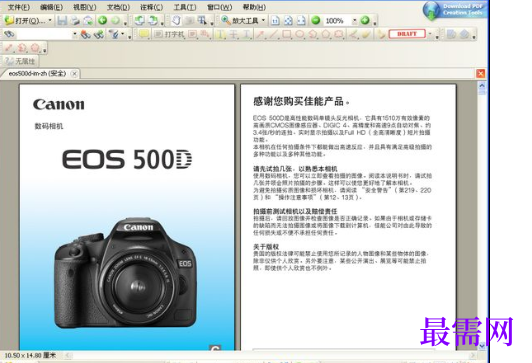
Task: Select the Callout tool
Action: [205, 34]
